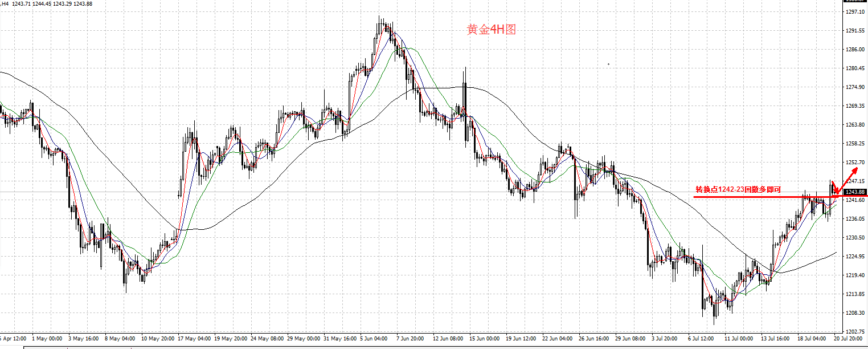
Task: Click the 13 Jul 16:00 time label
Action: (x=775, y=338)
